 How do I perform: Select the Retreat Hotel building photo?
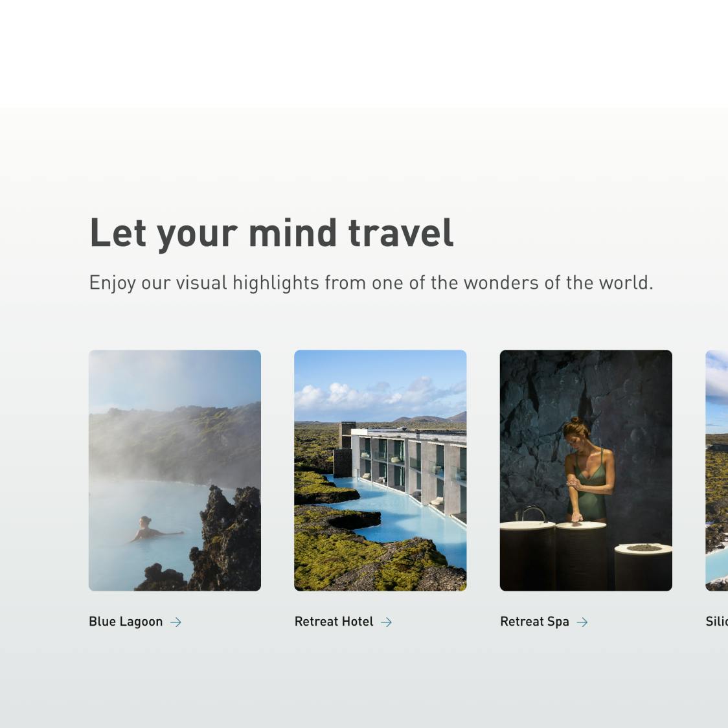(380, 470)
